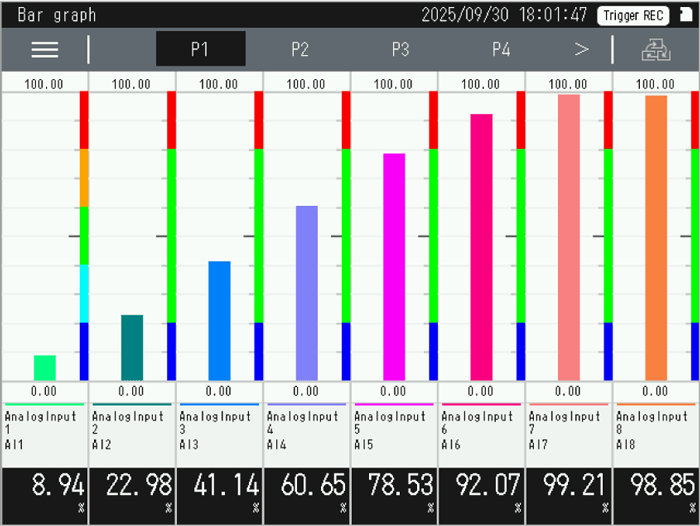Click the date and time display
Image resolution: width=700 pixels, height=526 pixels.
pos(504,15)
